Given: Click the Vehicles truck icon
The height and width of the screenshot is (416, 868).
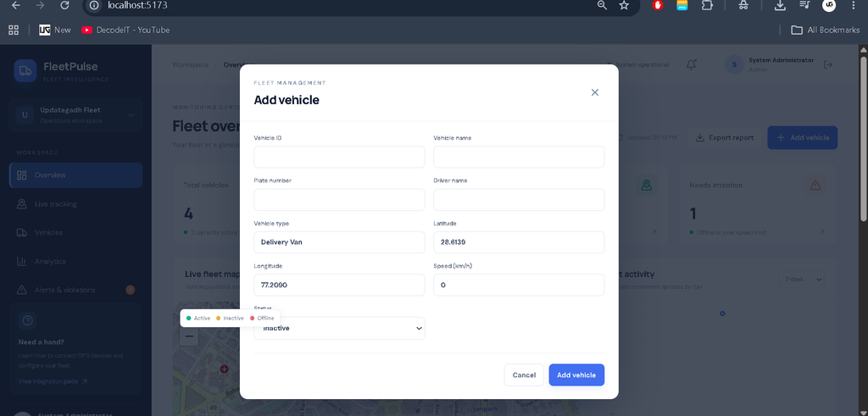Looking at the screenshot, I should [22, 232].
